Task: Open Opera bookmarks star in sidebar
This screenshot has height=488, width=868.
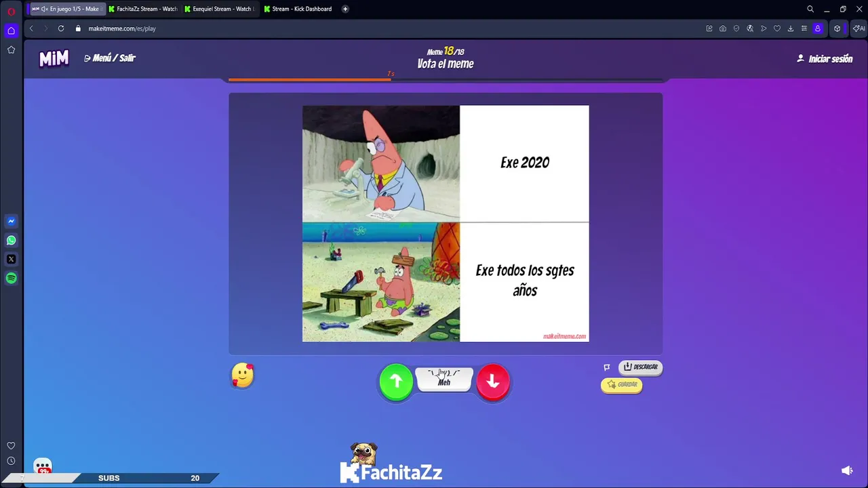Action: pyautogui.click(x=11, y=49)
